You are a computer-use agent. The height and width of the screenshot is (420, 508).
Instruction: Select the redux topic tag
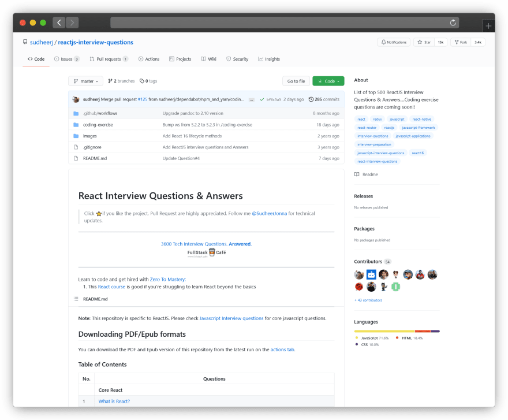click(377, 119)
